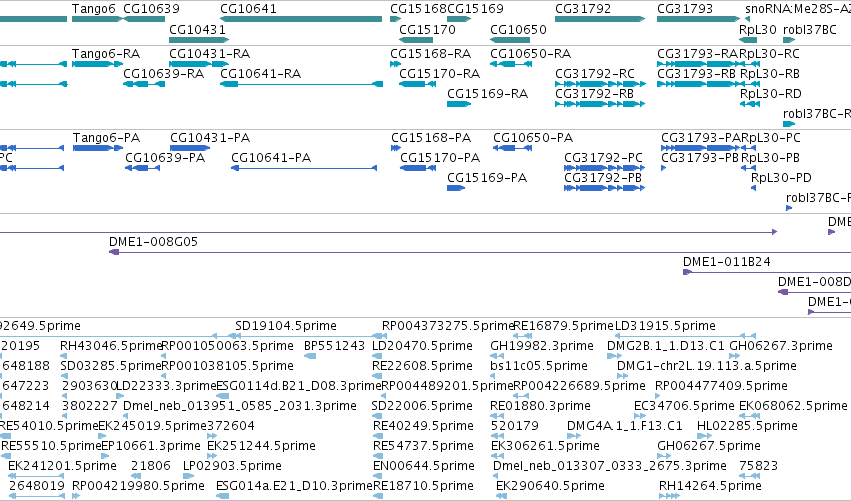
Task: Select the 'CG31792-PC' protein label
Action: click(604, 158)
